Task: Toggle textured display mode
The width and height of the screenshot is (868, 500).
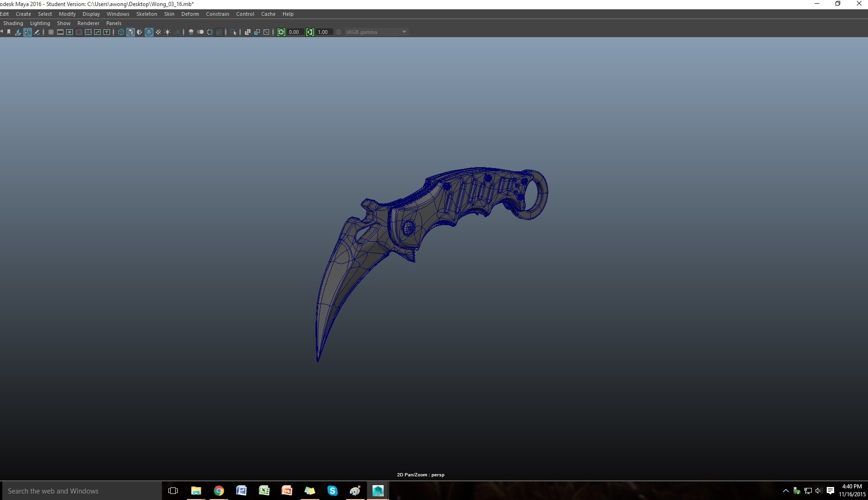Action: 149,32
